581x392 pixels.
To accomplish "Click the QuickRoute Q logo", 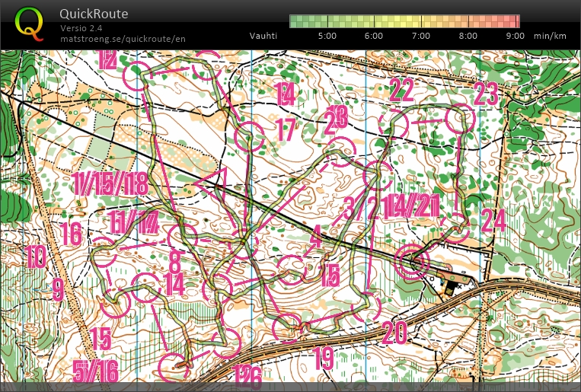I will (x=29, y=23).
